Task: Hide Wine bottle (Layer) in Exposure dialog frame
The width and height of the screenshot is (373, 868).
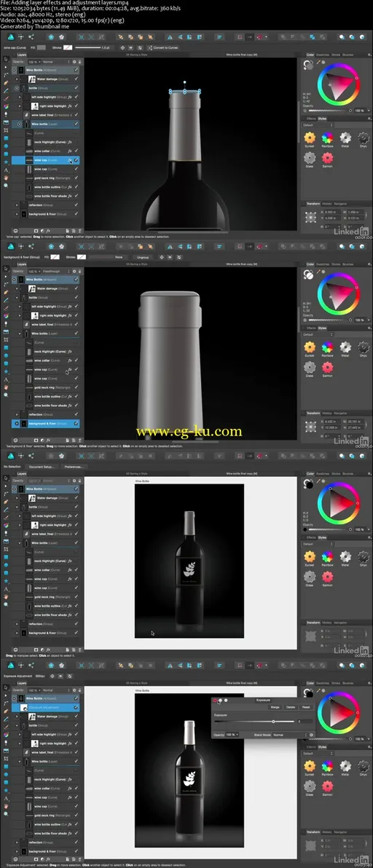Action: 76,761
